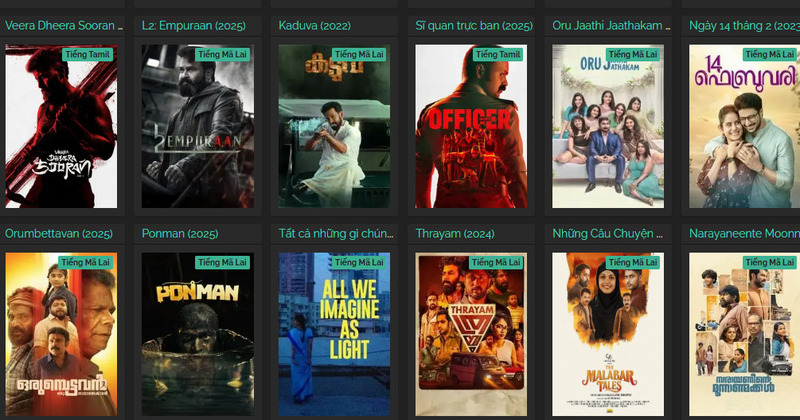Open the Ngày 14 tháng 2 title link
800x420 pixels.
744,26
